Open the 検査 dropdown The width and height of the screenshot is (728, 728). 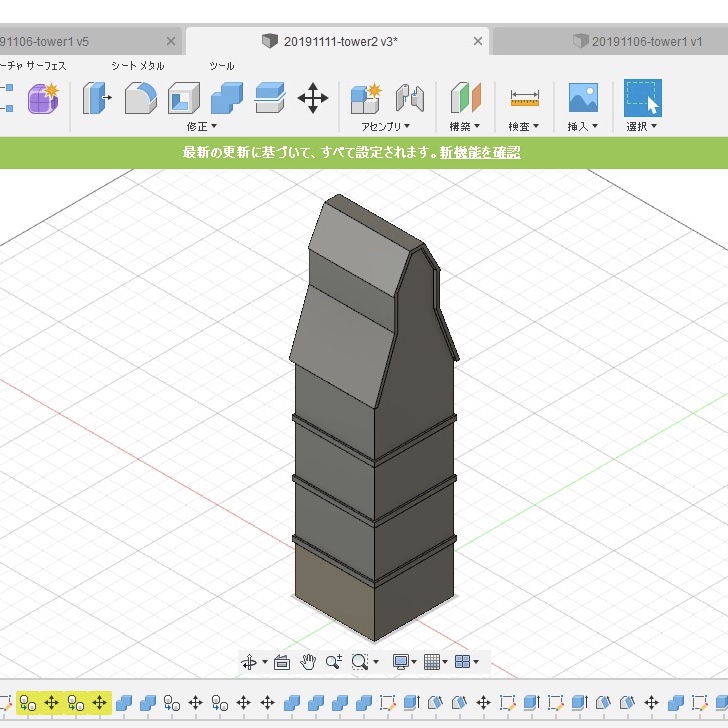point(524,126)
